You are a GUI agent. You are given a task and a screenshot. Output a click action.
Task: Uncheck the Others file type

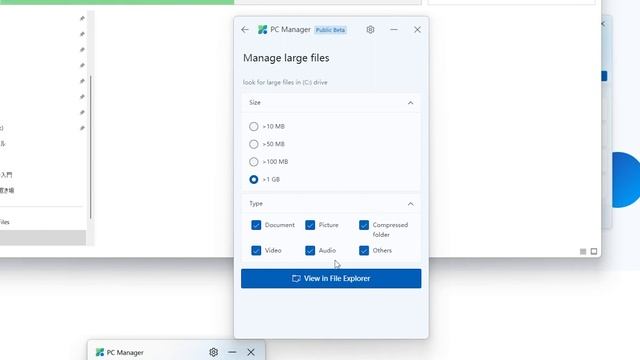[364, 251]
